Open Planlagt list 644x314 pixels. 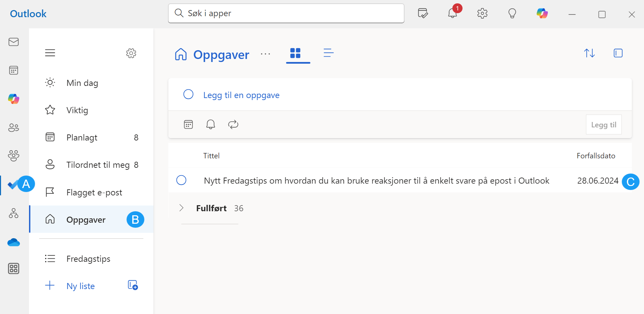[91, 137]
